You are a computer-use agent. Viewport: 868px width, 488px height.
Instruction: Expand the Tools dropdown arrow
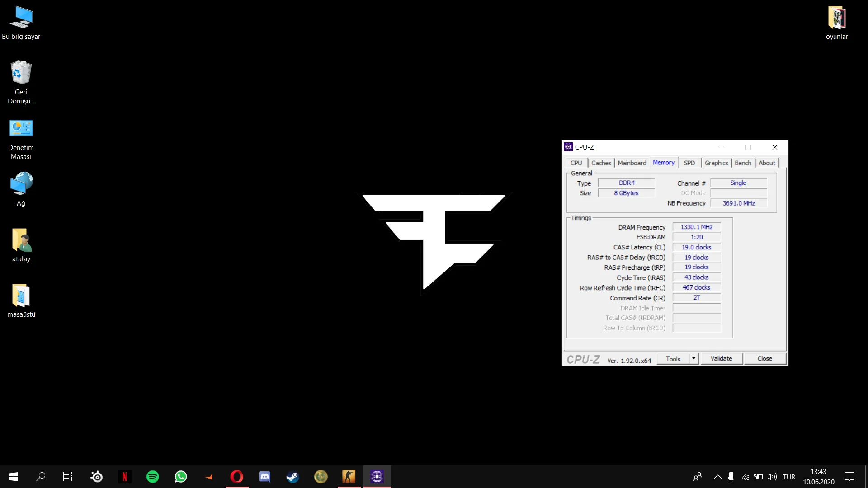tap(693, 358)
